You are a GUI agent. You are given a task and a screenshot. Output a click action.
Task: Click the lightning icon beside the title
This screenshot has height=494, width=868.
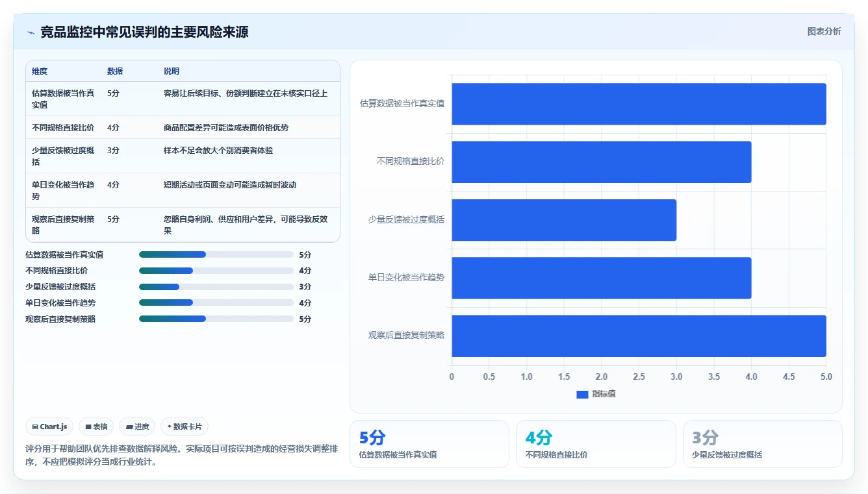pos(31,32)
